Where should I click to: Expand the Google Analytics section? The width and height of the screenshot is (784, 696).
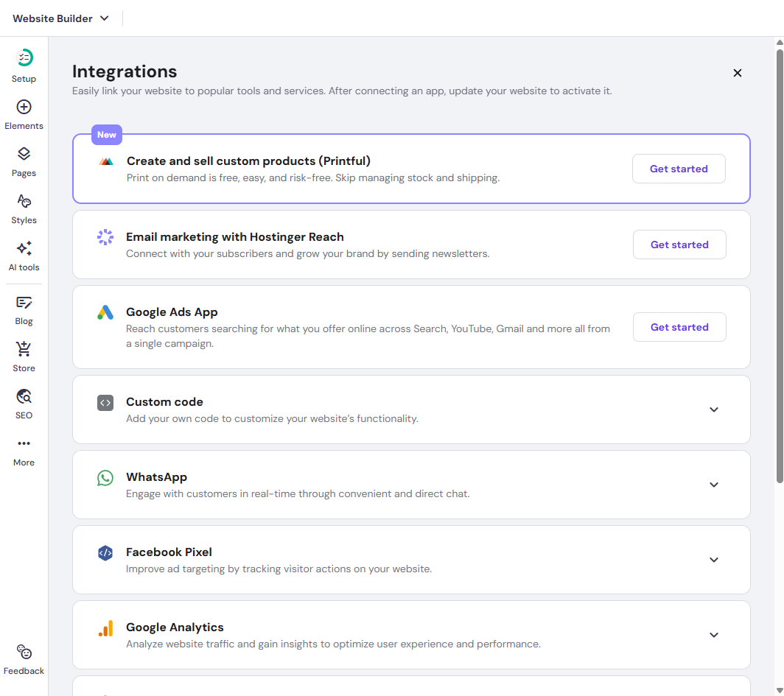tap(713, 635)
